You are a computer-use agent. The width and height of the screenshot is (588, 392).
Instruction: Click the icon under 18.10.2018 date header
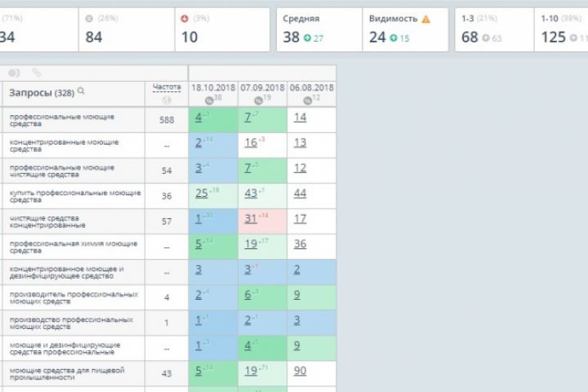(210, 100)
